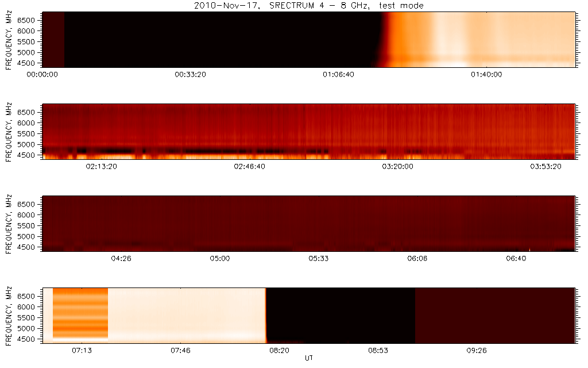Click the 02:13:20 time tick label
Image resolution: width=588 pixels, height=368 pixels.
coord(102,166)
